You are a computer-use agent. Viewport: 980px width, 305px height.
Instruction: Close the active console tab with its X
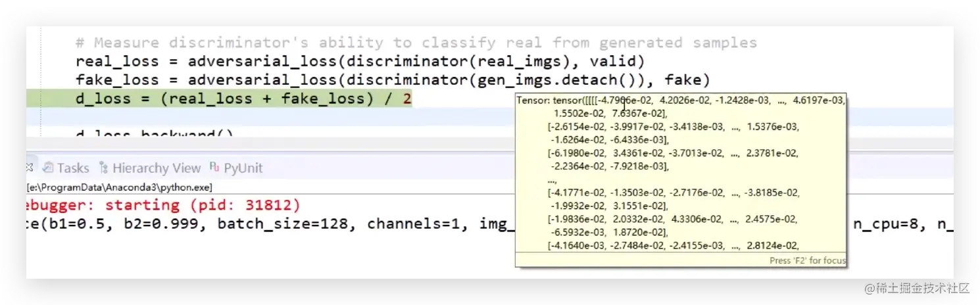click(29, 167)
